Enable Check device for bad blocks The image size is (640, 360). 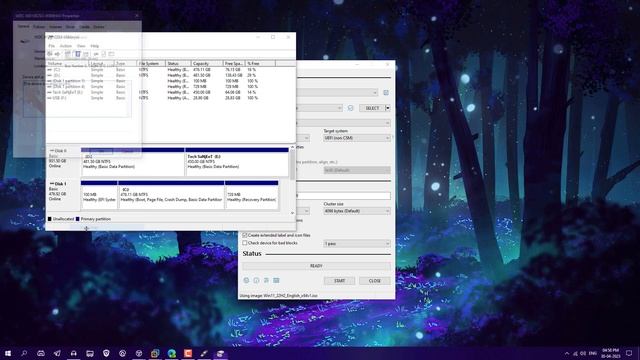[245, 243]
